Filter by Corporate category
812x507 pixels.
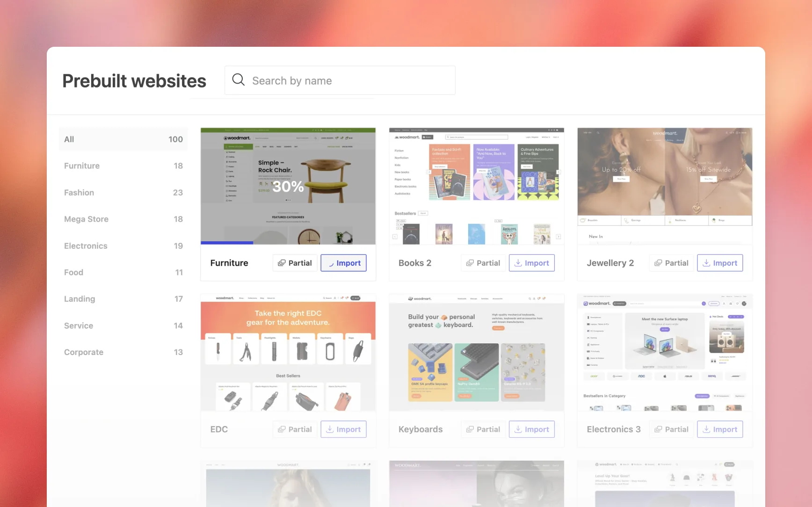(123, 352)
